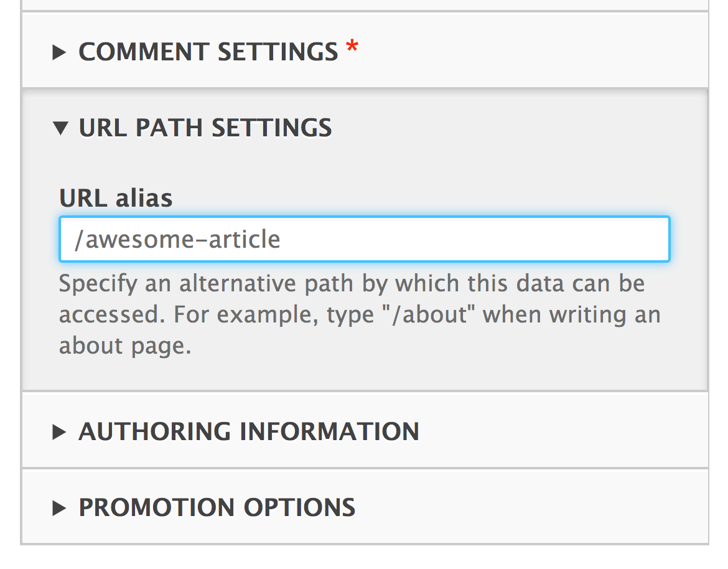Viewport: 728px width, 569px height.
Task: Click the Promotion Options triangle icon
Action: (x=60, y=508)
